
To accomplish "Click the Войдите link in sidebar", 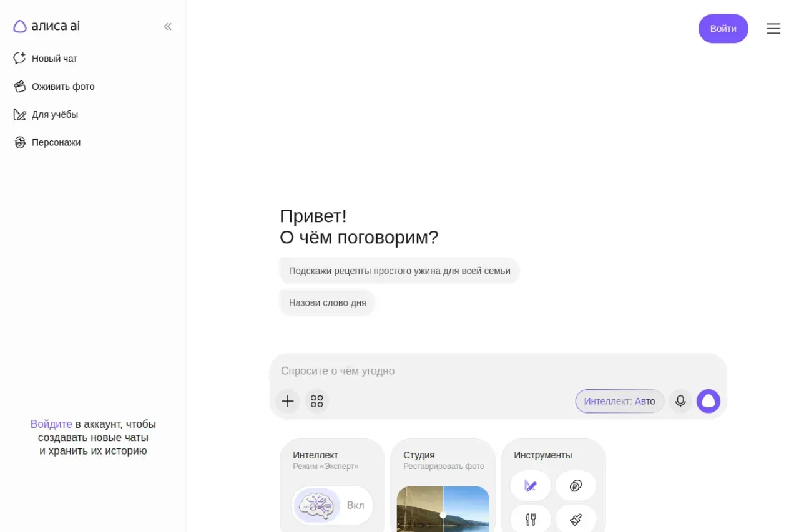I will 51,424.
